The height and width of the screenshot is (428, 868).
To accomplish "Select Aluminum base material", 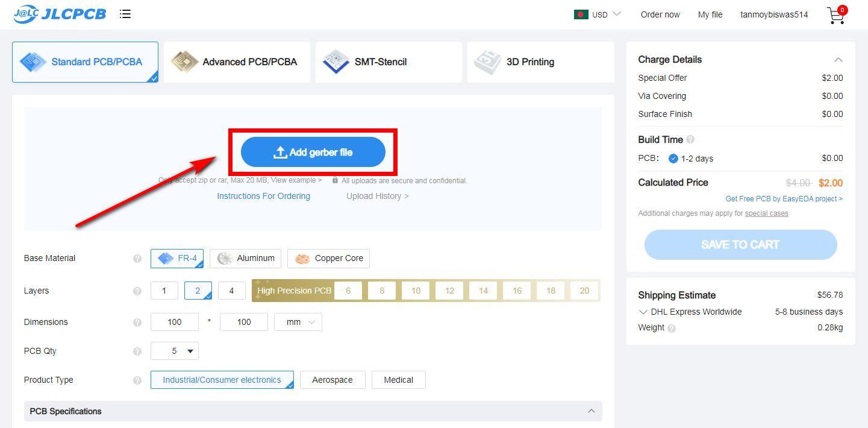I will click(246, 258).
